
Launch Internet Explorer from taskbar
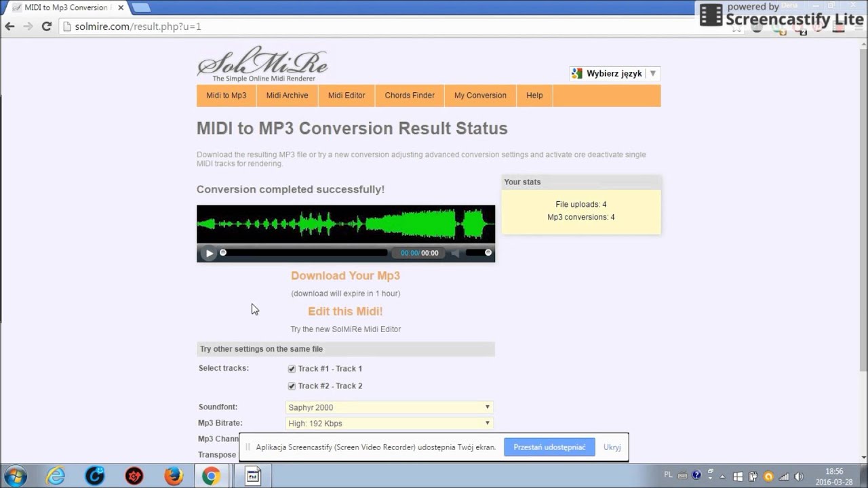56,476
